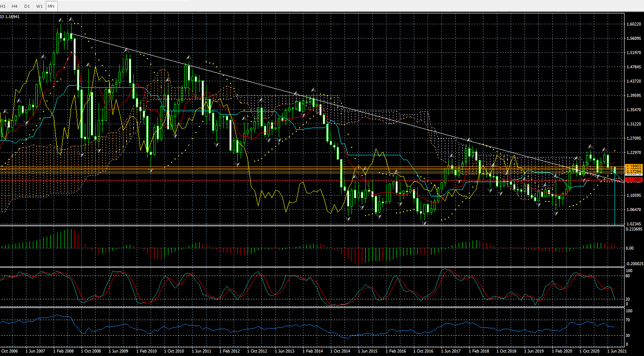Click the 1 Oct 2014 date label
The width and height of the screenshot is (644, 356).
(340, 351)
